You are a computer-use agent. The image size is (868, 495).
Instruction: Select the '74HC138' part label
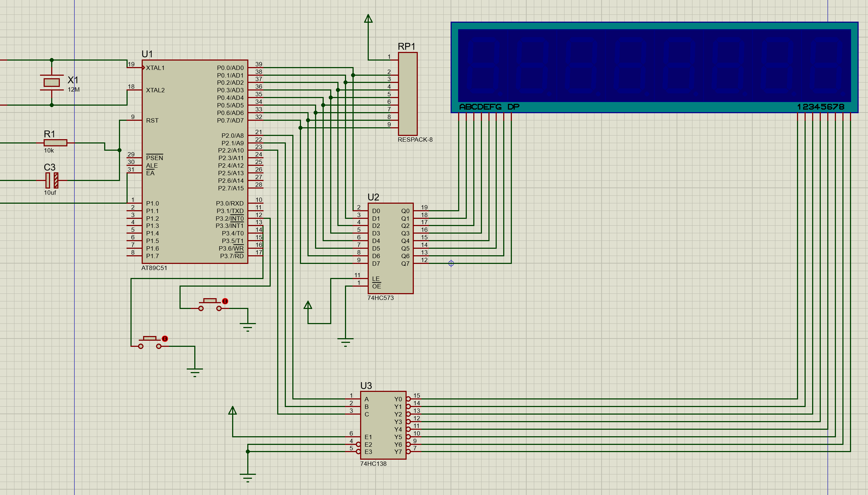point(373,464)
